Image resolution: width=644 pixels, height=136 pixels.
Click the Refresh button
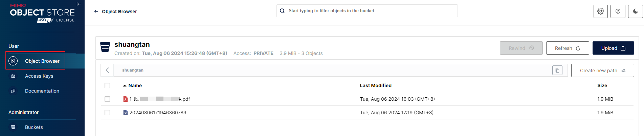(568, 48)
